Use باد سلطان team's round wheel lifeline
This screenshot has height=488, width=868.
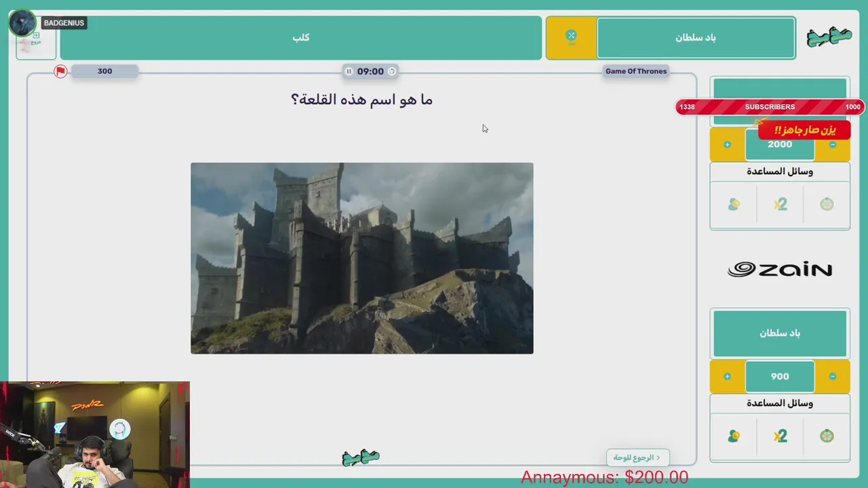point(827,436)
